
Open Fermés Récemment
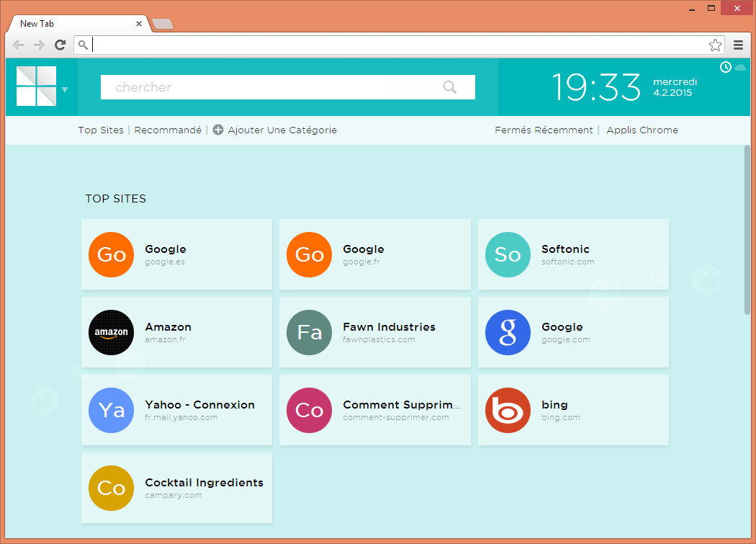pos(544,130)
